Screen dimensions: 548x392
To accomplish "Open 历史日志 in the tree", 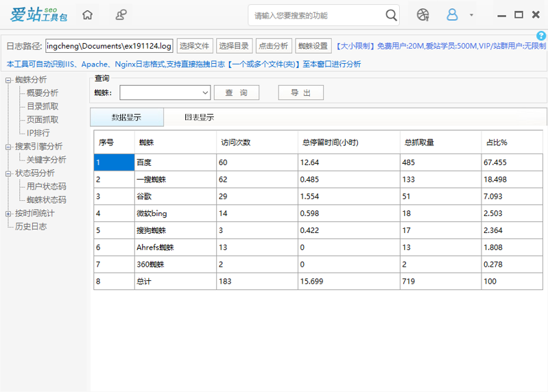I will pyautogui.click(x=31, y=227).
